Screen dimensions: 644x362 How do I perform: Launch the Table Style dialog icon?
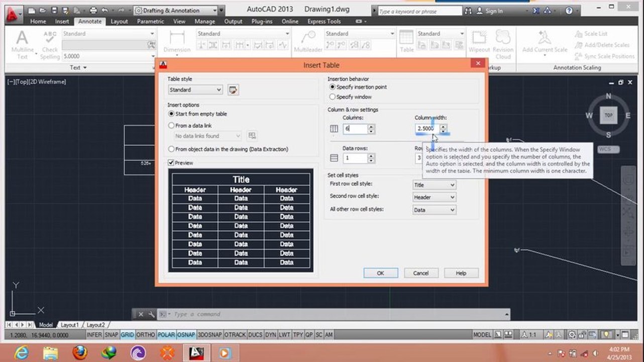click(233, 90)
